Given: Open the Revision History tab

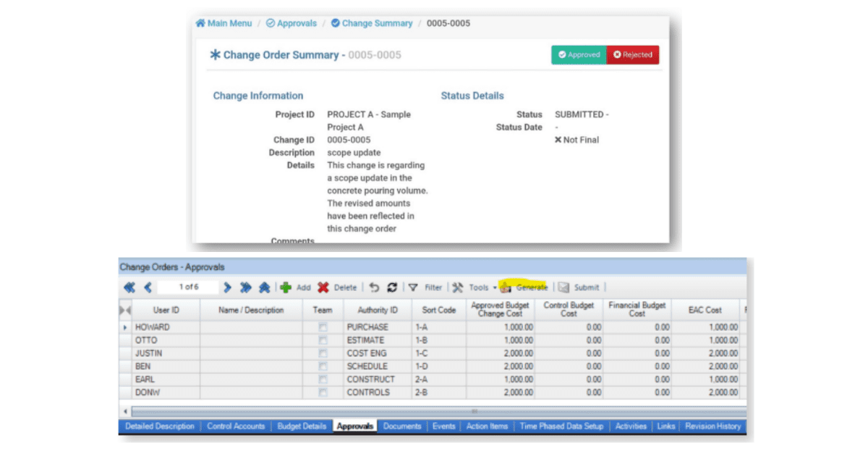Looking at the screenshot, I should [713, 426].
